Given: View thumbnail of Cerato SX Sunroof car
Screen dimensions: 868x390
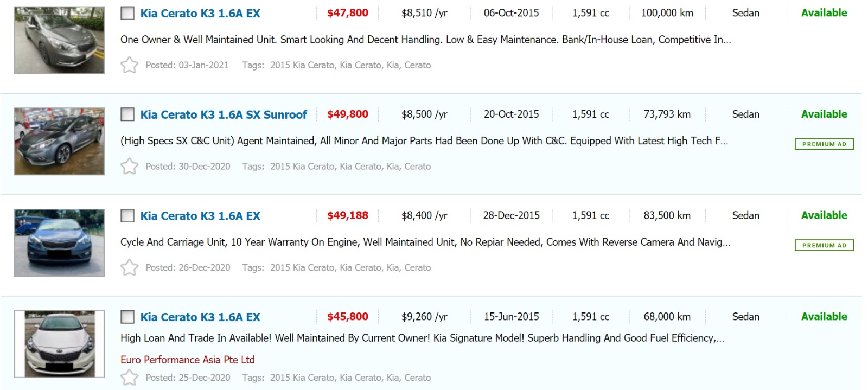Looking at the screenshot, I should point(59,141).
